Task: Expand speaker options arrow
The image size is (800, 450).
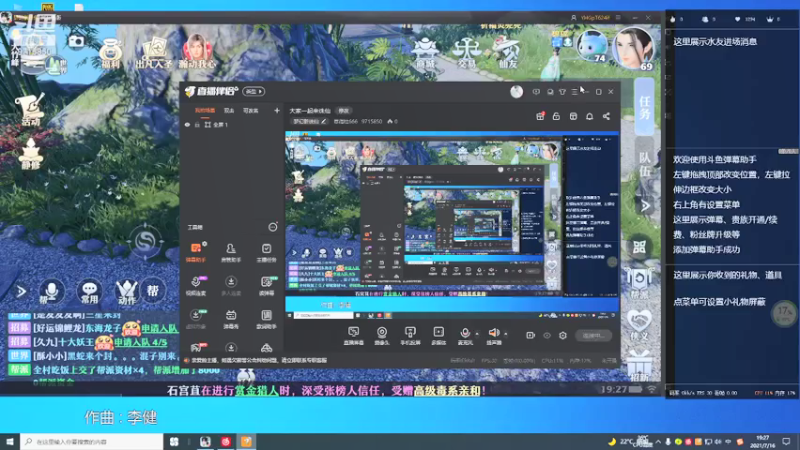Action: tap(506, 334)
